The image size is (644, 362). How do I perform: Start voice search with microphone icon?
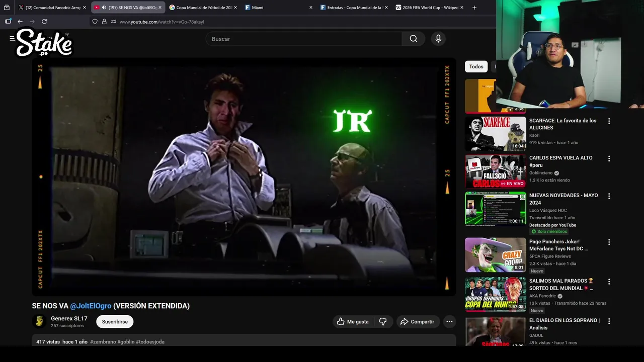438,39
